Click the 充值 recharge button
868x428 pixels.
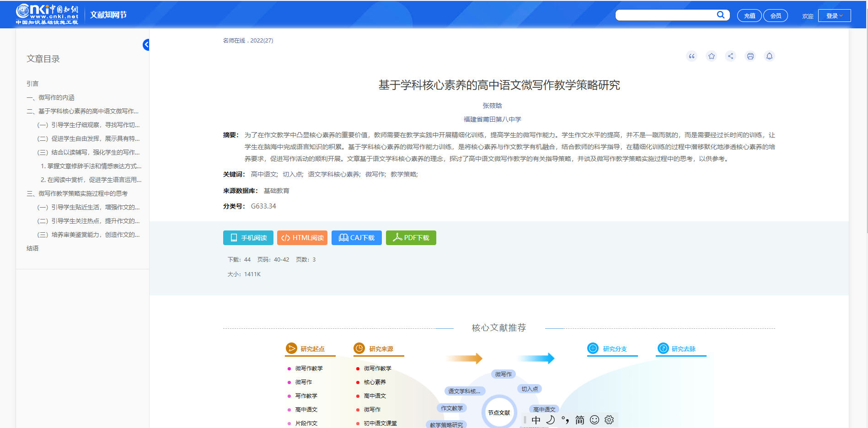750,16
